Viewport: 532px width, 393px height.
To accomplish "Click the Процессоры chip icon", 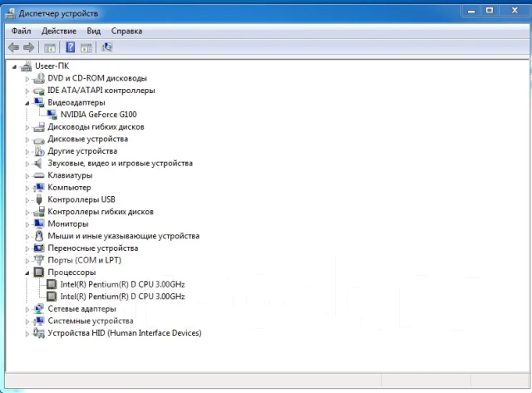I will coord(39,273).
